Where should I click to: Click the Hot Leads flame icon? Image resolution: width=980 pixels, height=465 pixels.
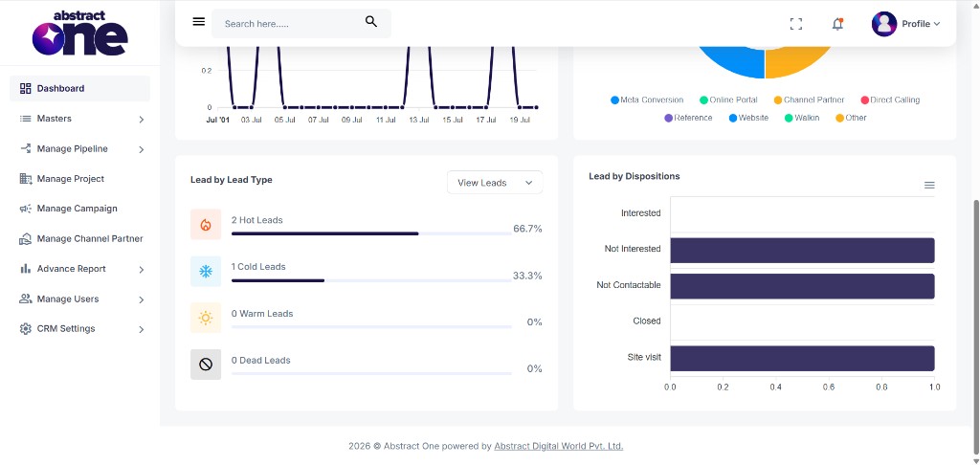click(x=206, y=225)
